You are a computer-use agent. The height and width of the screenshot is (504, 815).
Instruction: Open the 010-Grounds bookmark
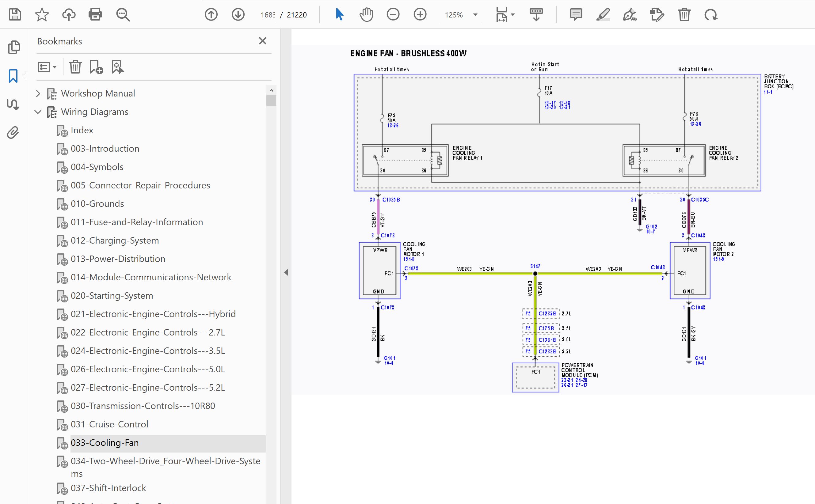(97, 204)
